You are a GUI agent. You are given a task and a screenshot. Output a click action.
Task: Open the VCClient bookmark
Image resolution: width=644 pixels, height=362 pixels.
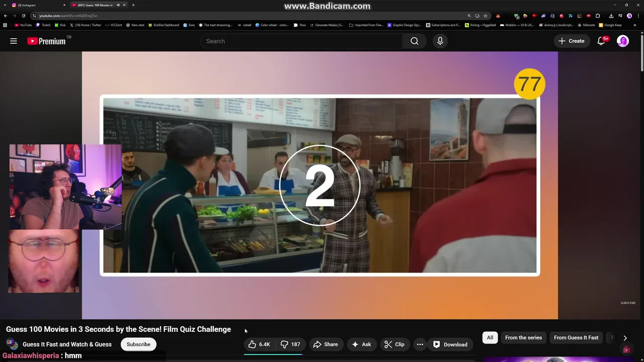point(114,25)
